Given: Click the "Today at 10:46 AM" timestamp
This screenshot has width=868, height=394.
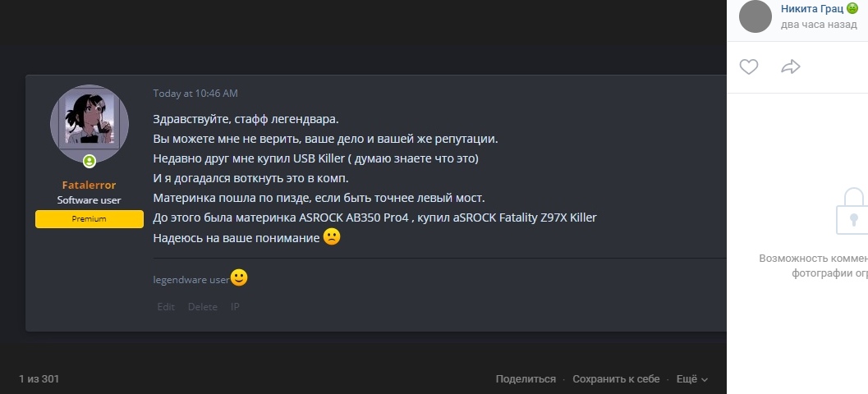Looking at the screenshot, I should click(195, 94).
